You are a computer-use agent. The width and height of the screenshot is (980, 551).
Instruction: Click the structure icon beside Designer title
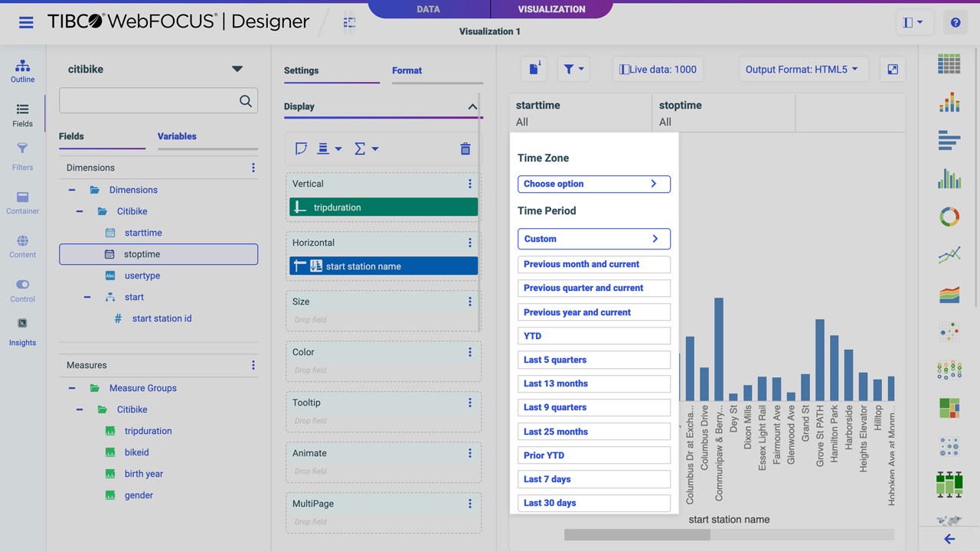pyautogui.click(x=349, y=23)
